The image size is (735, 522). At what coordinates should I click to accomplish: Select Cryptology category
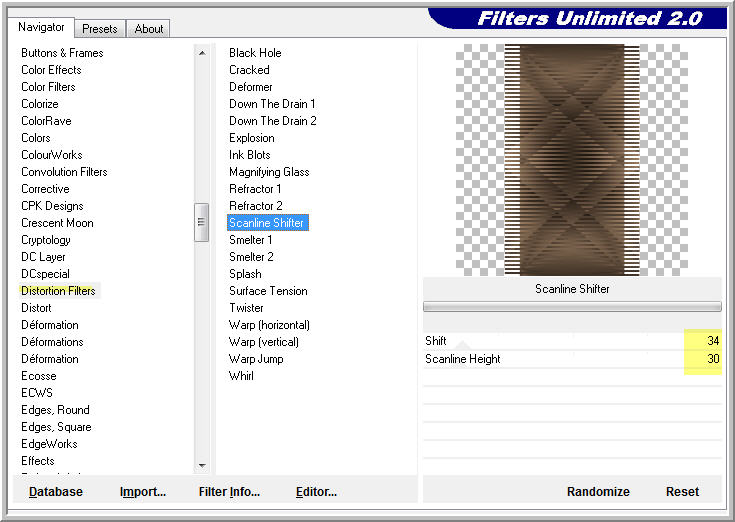pyautogui.click(x=46, y=240)
